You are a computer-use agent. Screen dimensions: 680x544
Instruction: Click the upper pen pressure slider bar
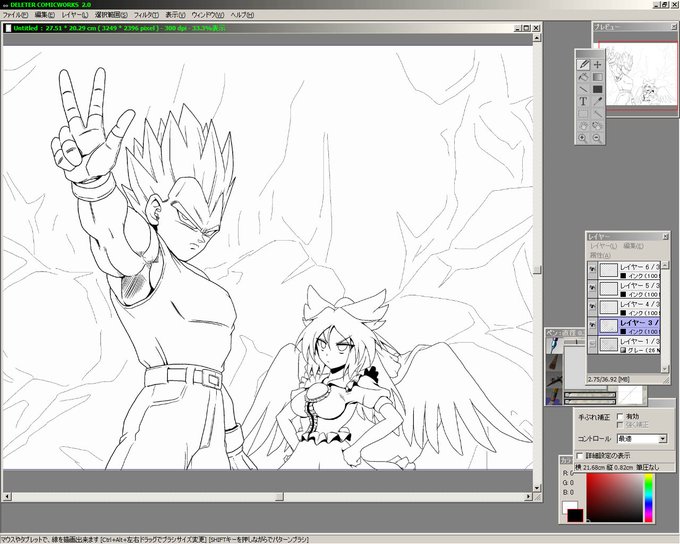tap(590, 395)
